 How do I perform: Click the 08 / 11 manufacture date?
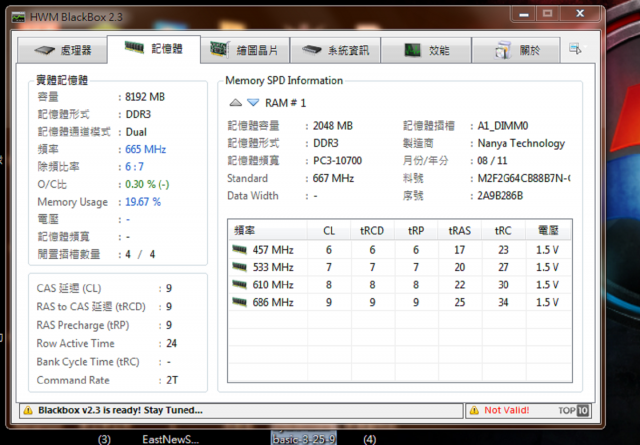click(492, 161)
